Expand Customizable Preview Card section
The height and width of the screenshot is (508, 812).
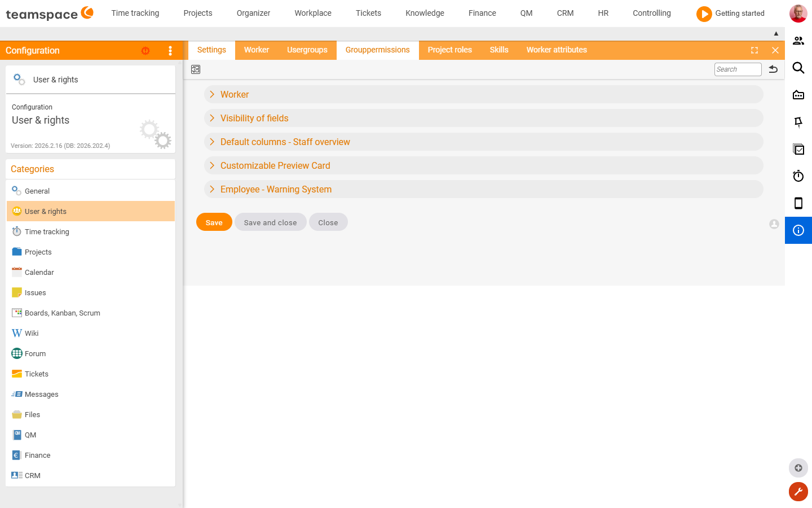click(484, 165)
